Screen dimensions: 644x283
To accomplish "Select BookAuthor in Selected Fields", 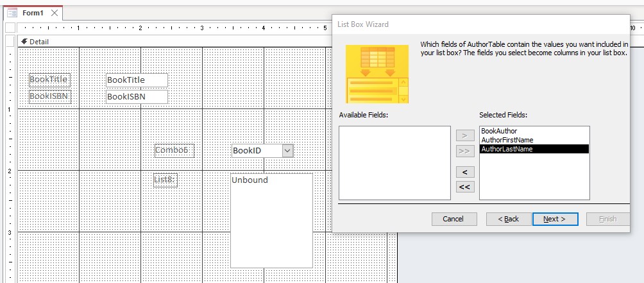I will click(499, 131).
